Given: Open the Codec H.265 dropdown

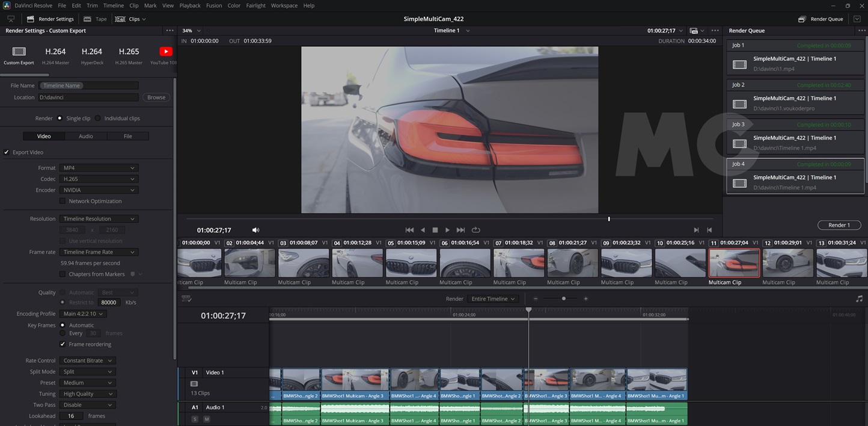Looking at the screenshot, I should pyautogui.click(x=99, y=179).
